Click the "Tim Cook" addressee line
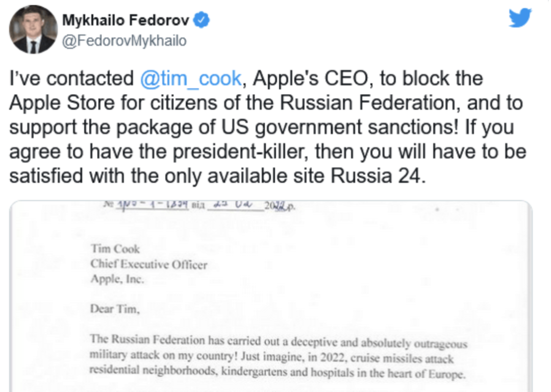Screen dimensions: 551x392 (x=115, y=249)
